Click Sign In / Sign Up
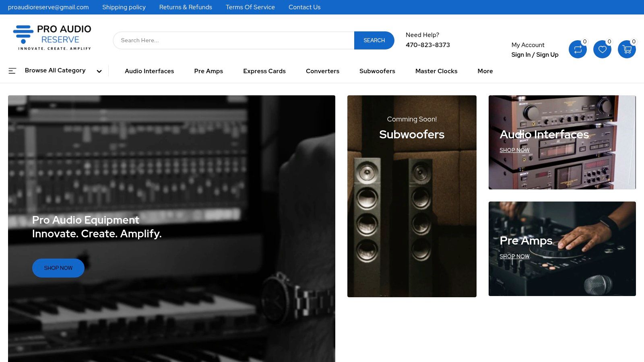The image size is (644, 362). (x=535, y=55)
